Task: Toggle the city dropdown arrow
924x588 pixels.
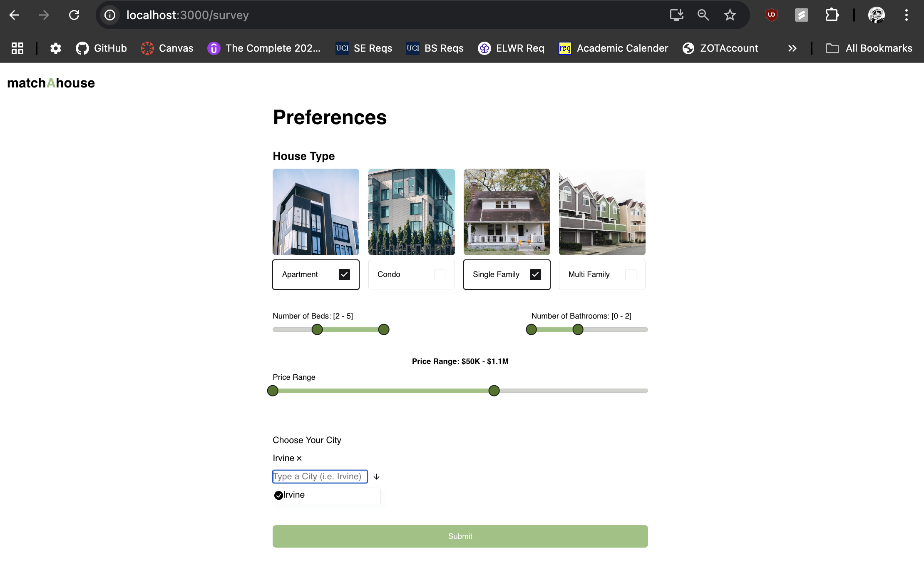Action: 376,476
